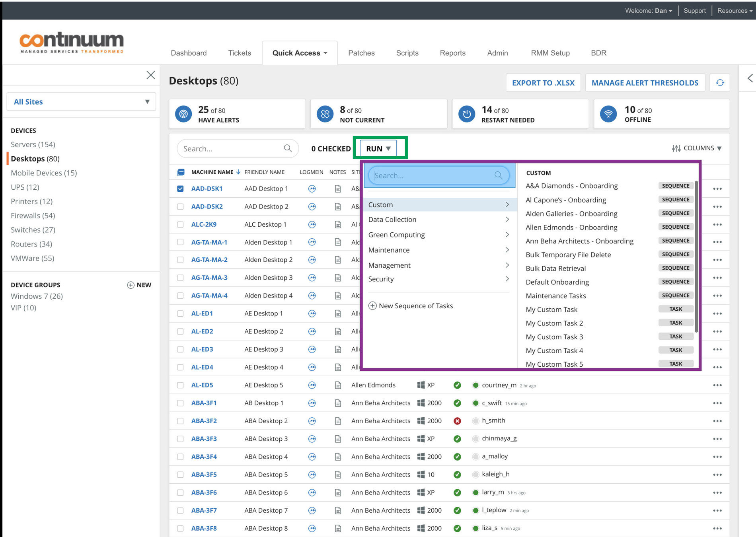The height and width of the screenshot is (537, 756).
Task: Click the Have Alerts antenna icon
Action: click(183, 114)
